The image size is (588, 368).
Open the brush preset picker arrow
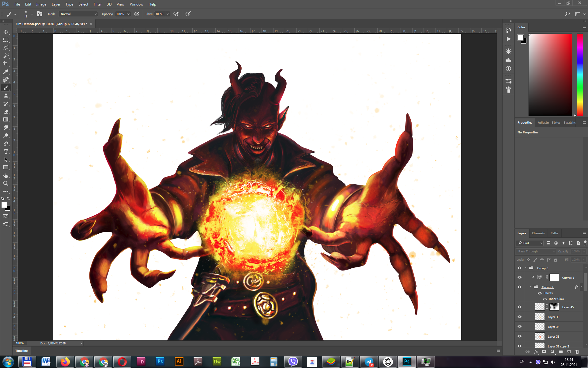(x=32, y=14)
